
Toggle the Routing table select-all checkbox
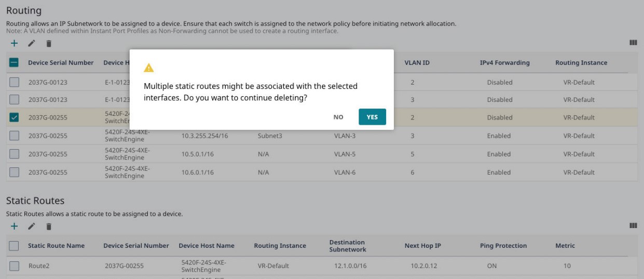(15, 63)
